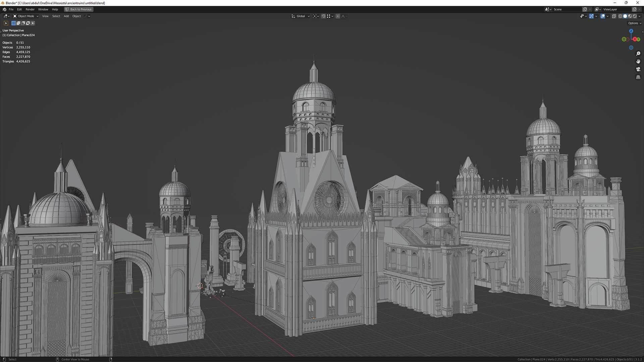Open the gizmo options dropdown
This screenshot has width=644, height=362.
(596, 16)
